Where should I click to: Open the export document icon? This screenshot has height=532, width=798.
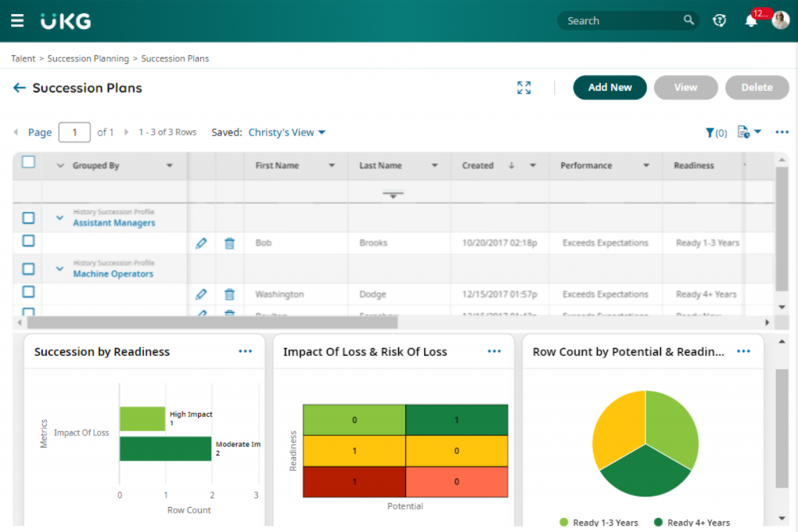click(743, 132)
